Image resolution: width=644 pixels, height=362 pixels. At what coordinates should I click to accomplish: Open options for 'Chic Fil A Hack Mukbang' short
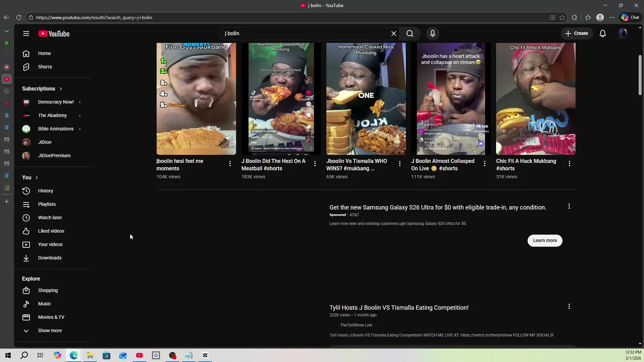pos(569,164)
